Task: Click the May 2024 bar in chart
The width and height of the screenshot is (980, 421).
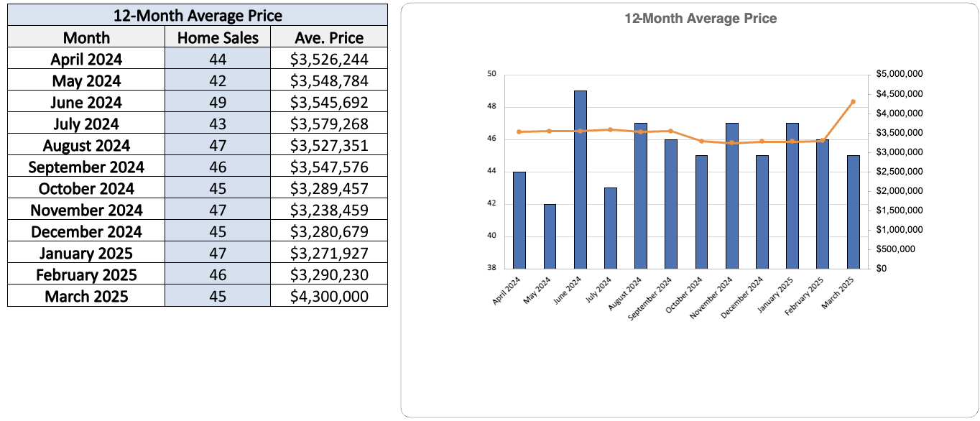Action: [x=550, y=236]
